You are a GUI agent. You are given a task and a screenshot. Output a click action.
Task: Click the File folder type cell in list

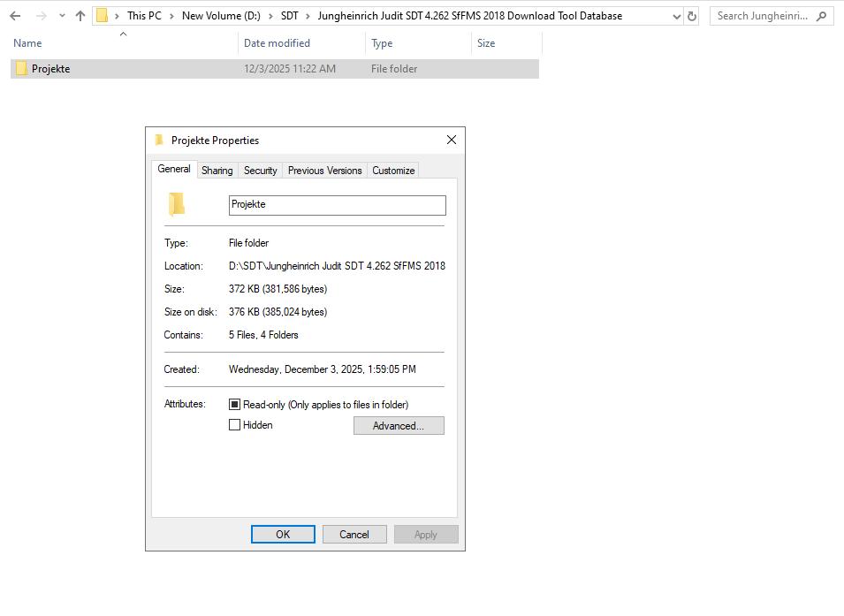point(394,69)
